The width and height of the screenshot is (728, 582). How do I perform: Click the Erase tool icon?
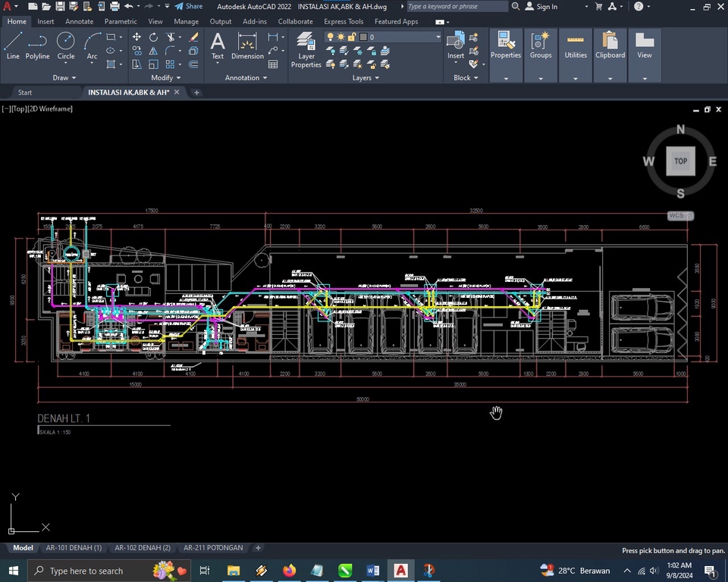click(x=193, y=37)
